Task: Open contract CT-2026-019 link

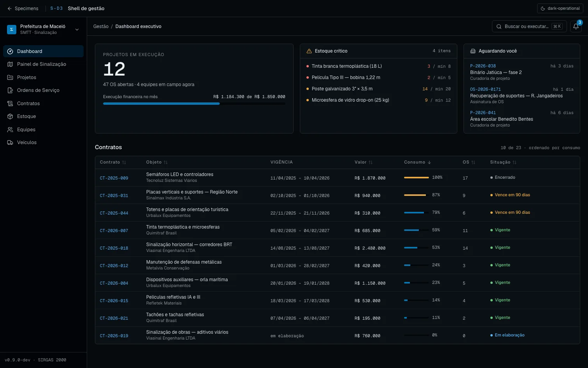Action: [x=114, y=336]
